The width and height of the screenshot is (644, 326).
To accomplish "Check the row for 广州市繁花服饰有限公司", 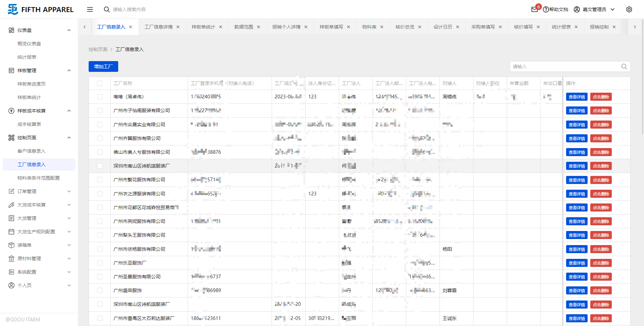I will coord(100,180).
